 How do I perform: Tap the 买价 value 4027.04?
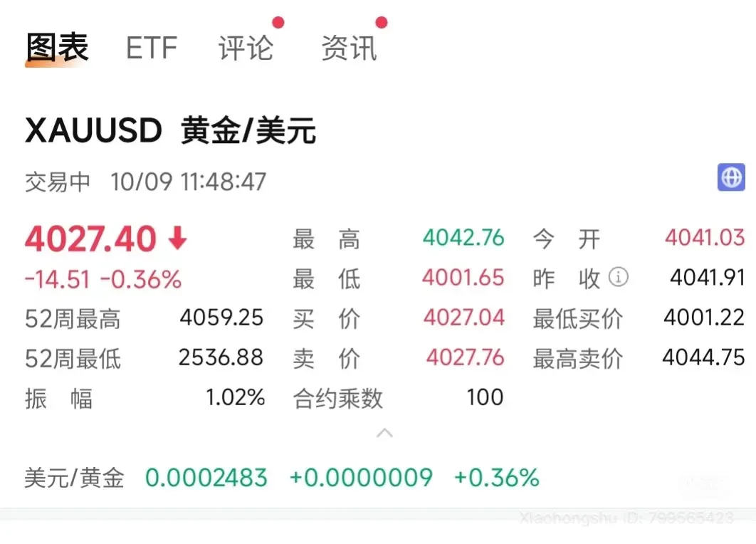(x=464, y=318)
